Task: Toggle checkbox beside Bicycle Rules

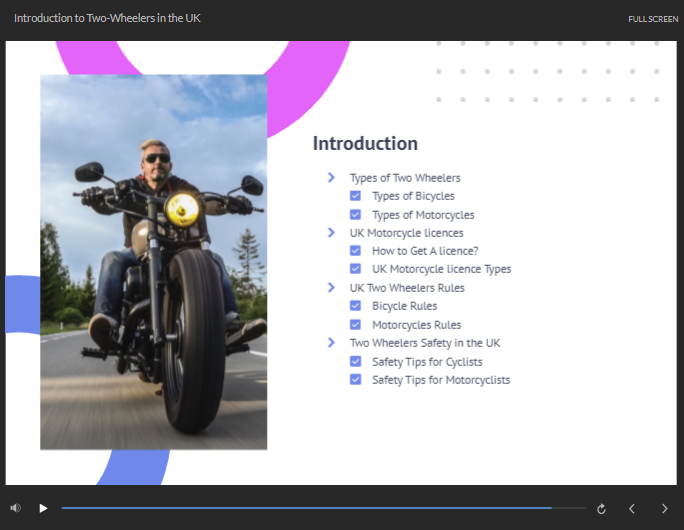Action: click(356, 306)
